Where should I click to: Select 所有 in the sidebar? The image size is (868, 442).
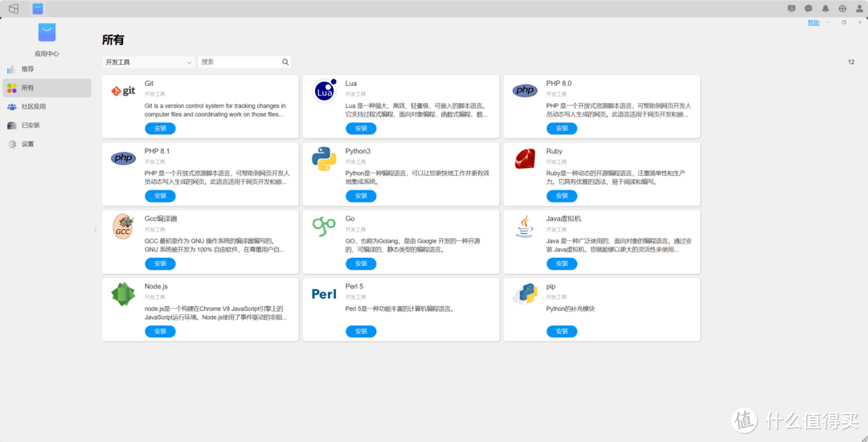pyautogui.click(x=47, y=88)
